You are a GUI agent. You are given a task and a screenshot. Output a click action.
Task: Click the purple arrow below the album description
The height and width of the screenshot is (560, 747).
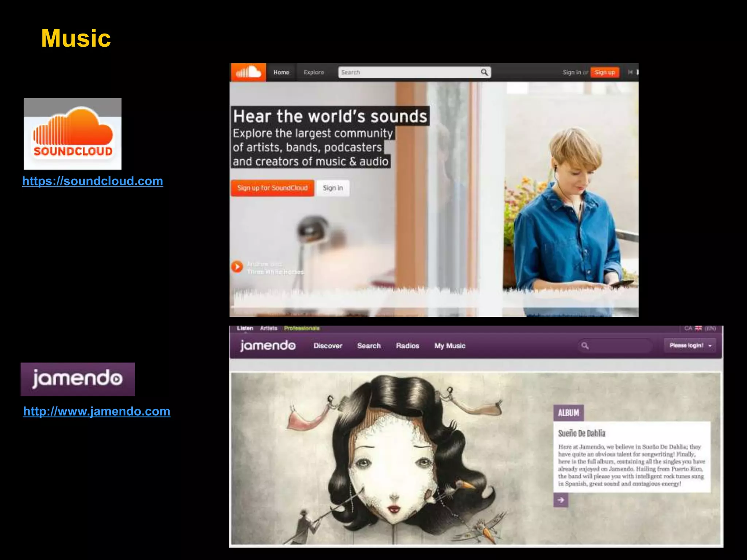[x=561, y=500]
